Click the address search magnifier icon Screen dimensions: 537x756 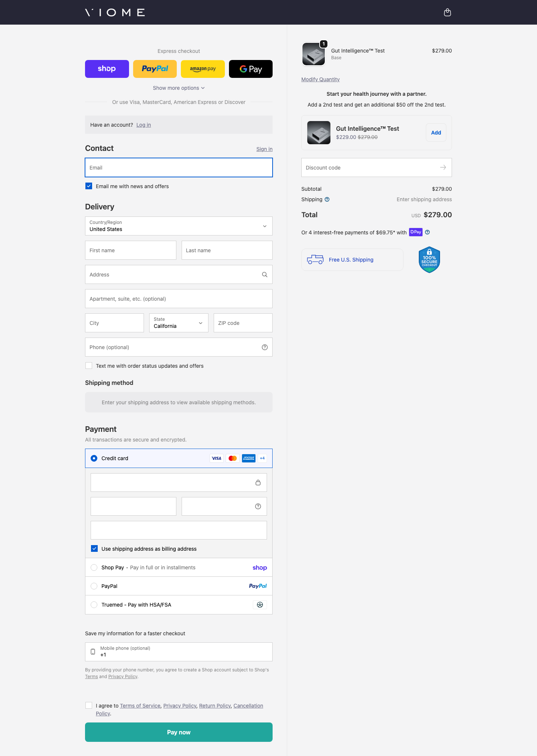tap(265, 275)
